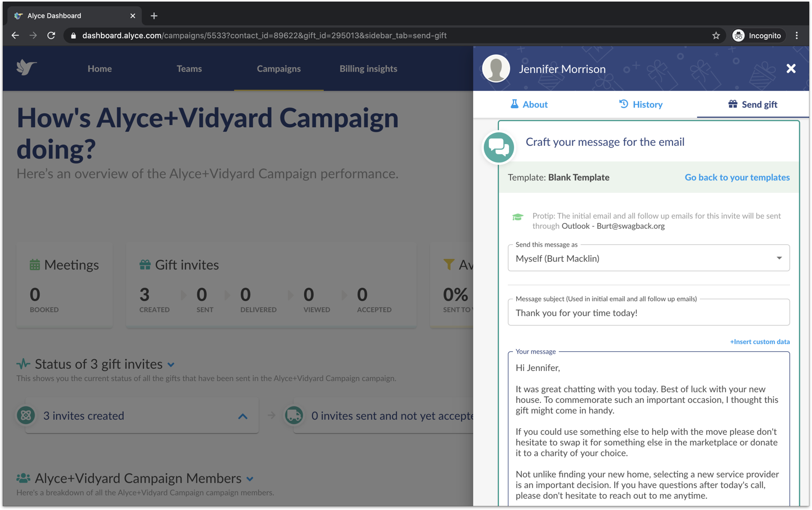This screenshot has width=812, height=510.
Task: Click the graduation cap protip icon
Action: (517, 217)
